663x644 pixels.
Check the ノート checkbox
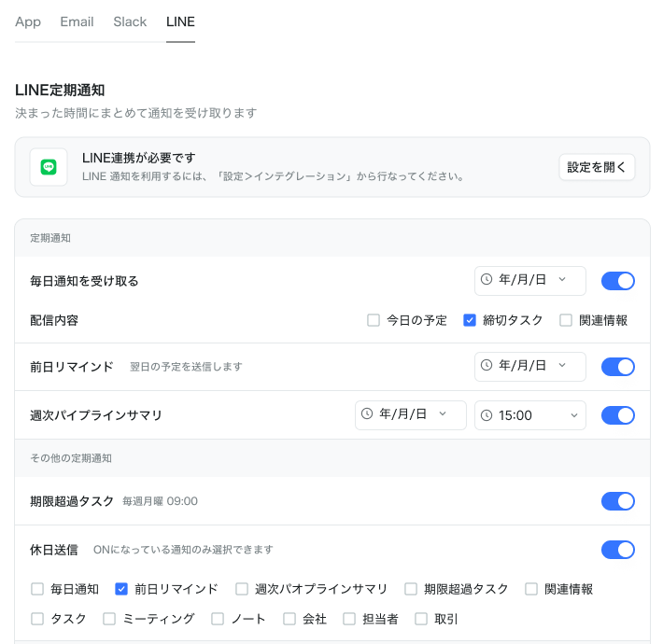tap(218, 619)
